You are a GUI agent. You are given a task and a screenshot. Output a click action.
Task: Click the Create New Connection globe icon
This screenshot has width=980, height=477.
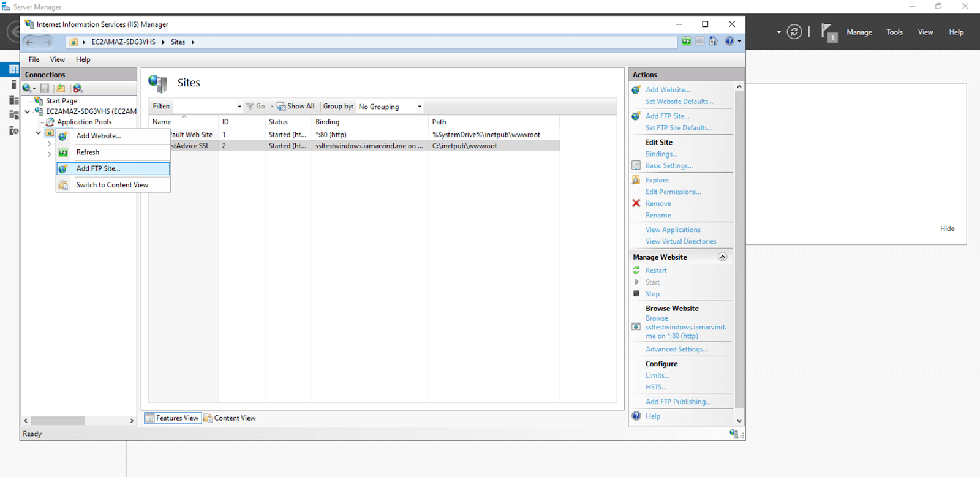[x=27, y=88]
